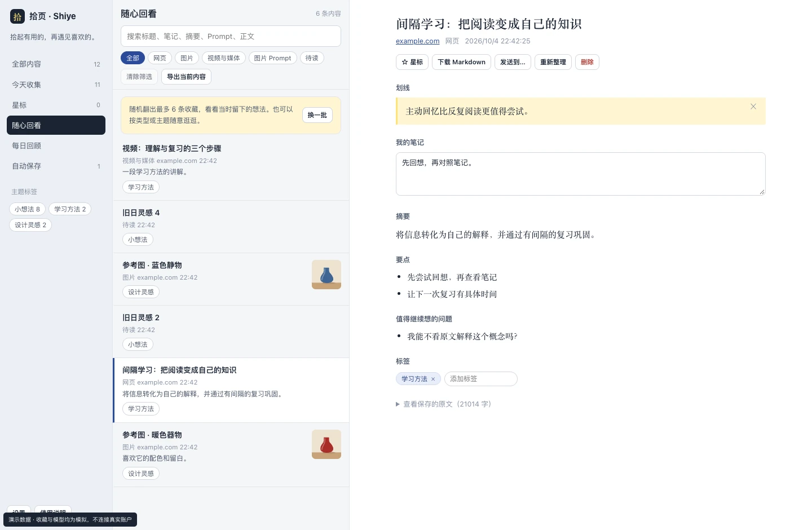Select the 待读 filter chip
The image size is (812, 530).
click(312, 58)
